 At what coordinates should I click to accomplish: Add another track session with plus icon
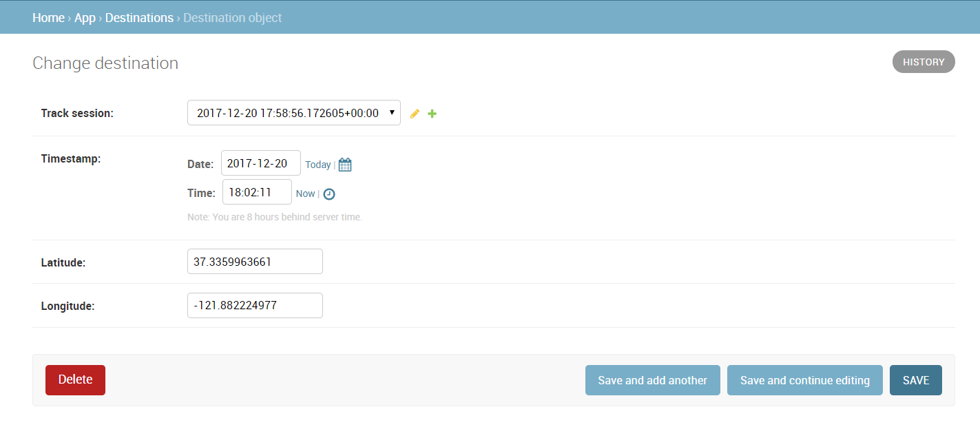pyautogui.click(x=432, y=114)
